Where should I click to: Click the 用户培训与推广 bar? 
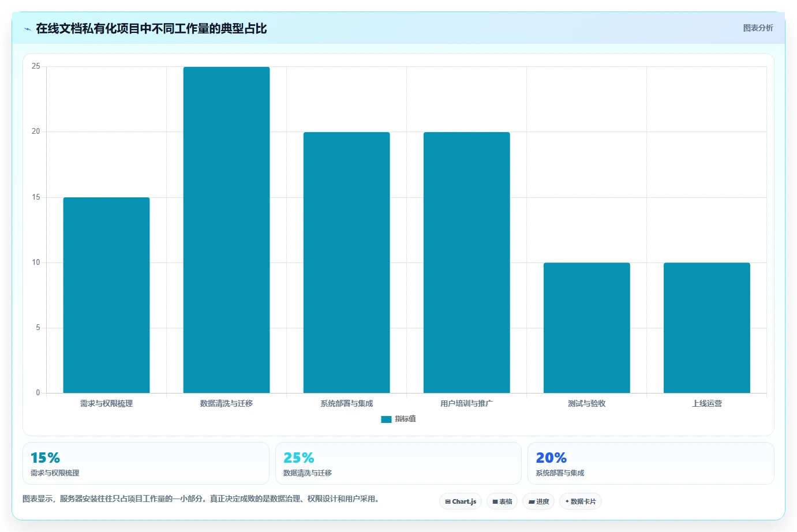pos(466,263)
